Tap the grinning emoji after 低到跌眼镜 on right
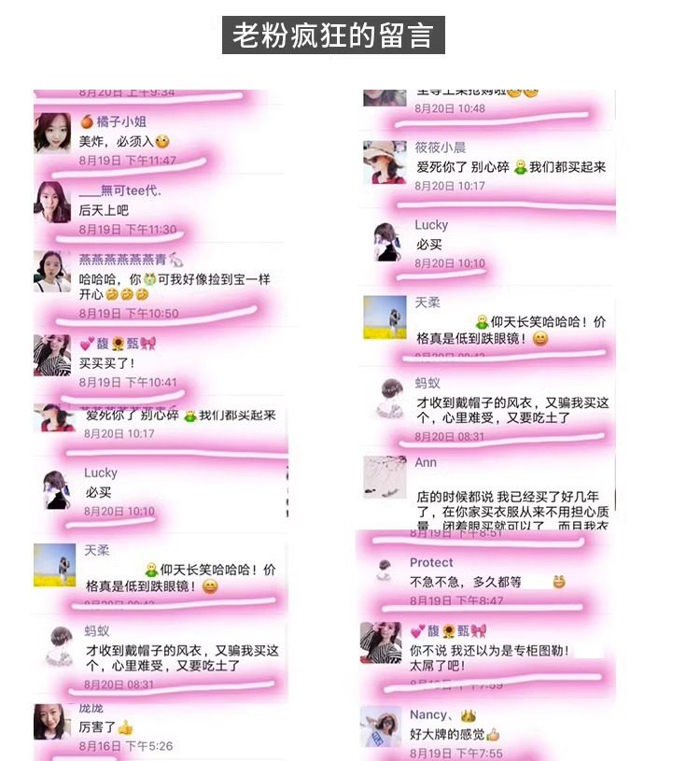 (540, 338)
